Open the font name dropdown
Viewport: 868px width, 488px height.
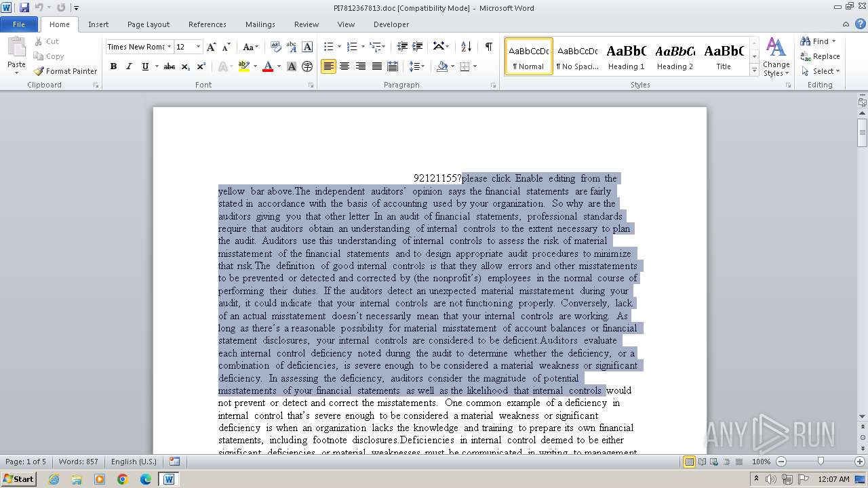click(169, 47)
